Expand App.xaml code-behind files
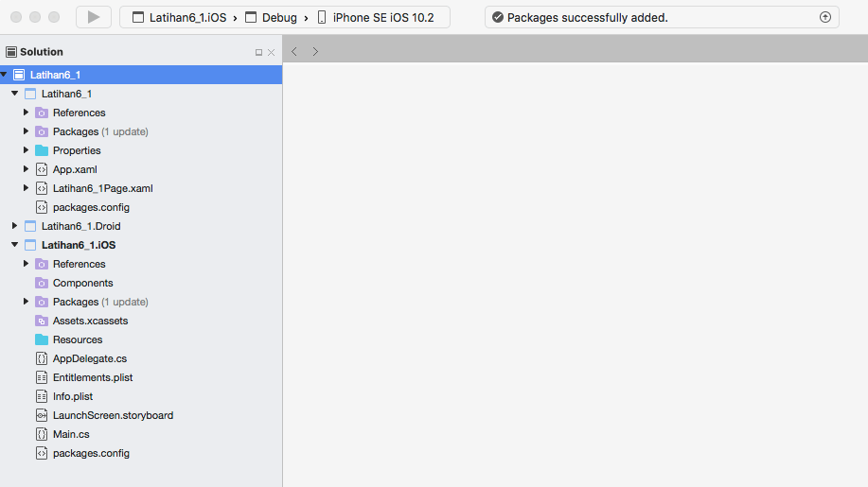The image size is (868, 487). [27, 169]
